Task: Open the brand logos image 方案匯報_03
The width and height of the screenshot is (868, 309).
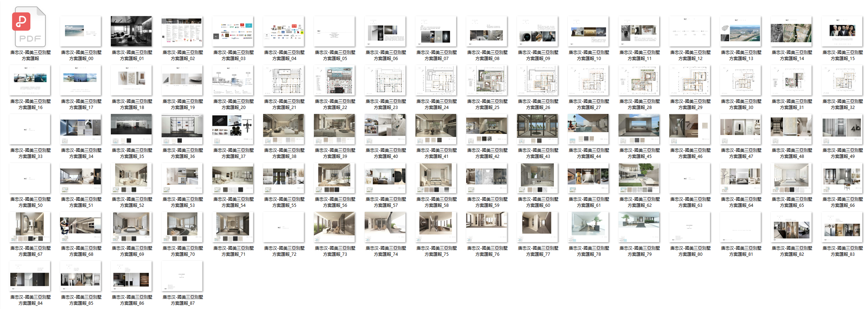Action: tap(233, 31)
